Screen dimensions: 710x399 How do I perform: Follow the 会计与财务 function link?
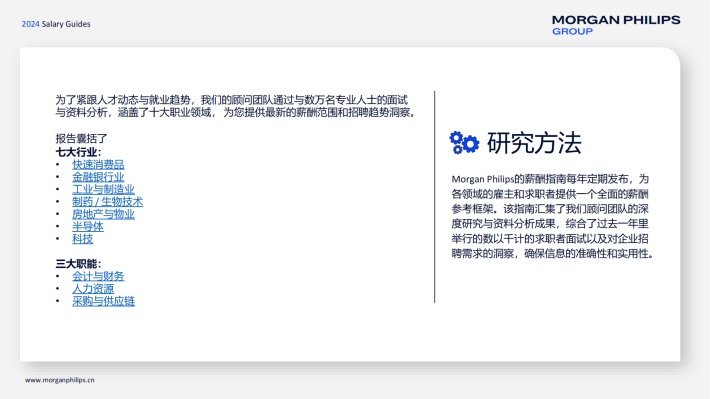click(98, 276)
